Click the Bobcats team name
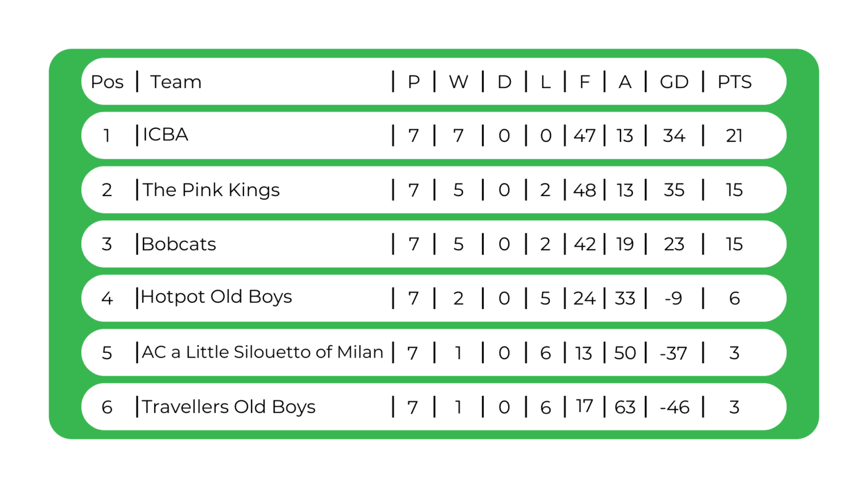The image size is (868, 488). tap(179, 244)
